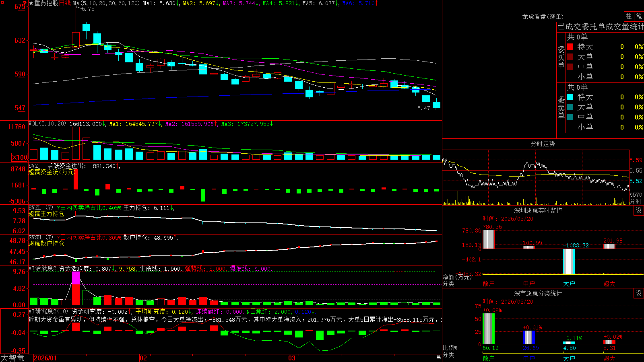
Task: Click the 中户 100.99 bar in real-time monitor
Action: click(529, 247)
